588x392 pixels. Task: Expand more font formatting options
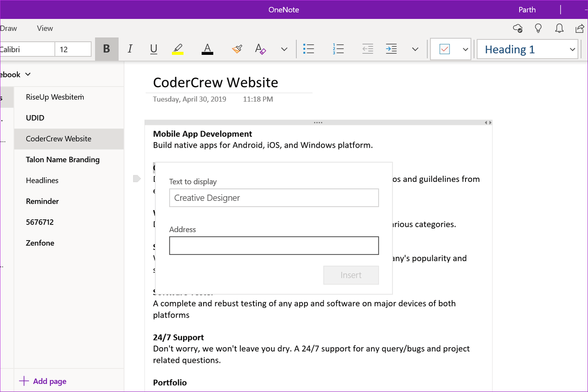(284, 49)
